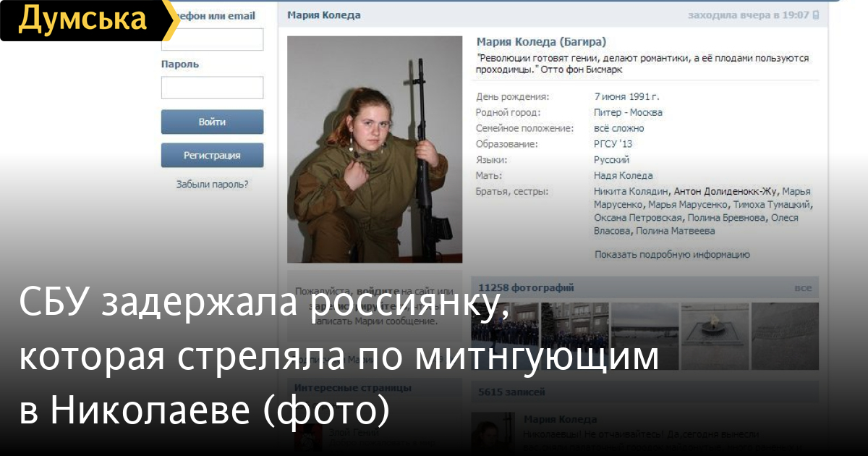868x456 pixels.
Task: Open first photo thumbnail in photo strip
Action: (505, 326)
